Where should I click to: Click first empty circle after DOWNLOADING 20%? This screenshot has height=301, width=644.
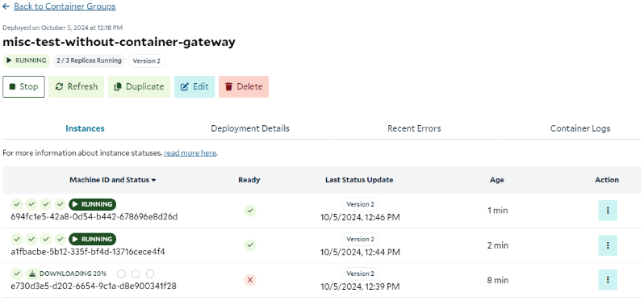[x=121, y=274]
